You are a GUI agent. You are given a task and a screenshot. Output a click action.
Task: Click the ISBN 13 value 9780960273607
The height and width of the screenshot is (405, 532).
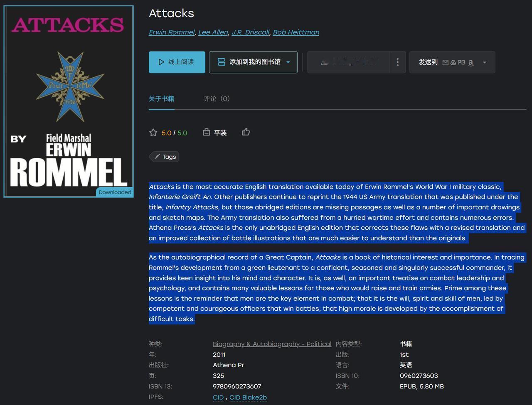pyautogui.click(x=237, y=386)
